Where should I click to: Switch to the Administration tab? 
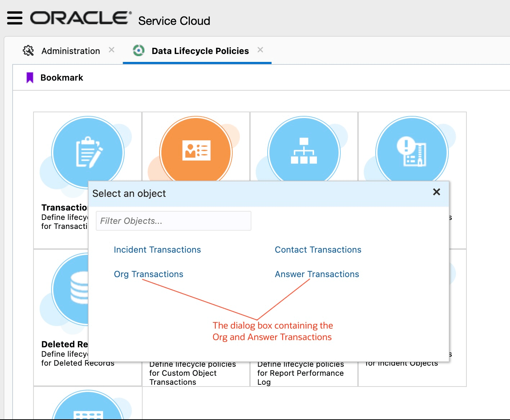click(71, 51)
